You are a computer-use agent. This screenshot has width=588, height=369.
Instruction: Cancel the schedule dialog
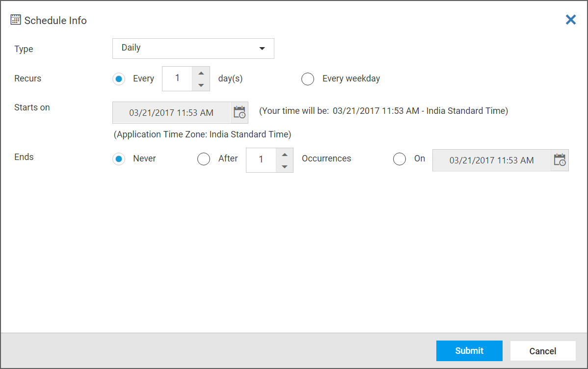click(x=543, y=351)
